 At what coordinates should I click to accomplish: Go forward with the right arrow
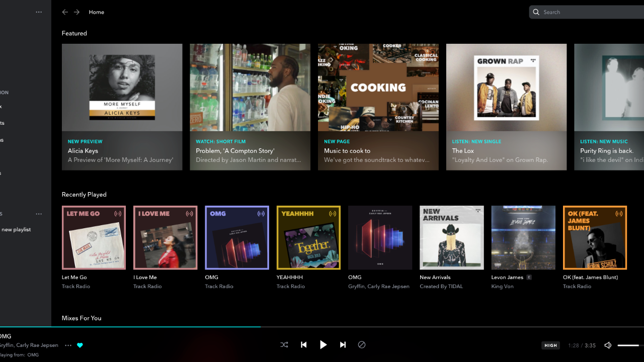coord(76,12)
